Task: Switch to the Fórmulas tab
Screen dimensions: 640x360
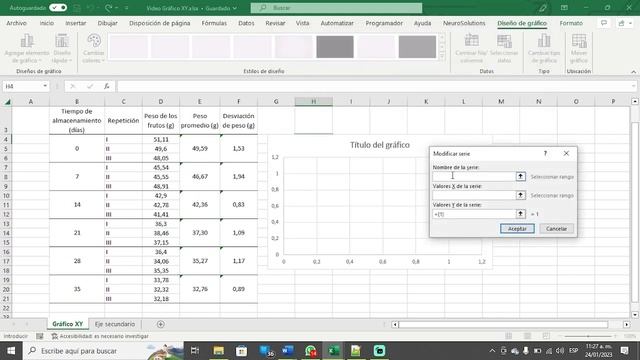Action: 214,23
